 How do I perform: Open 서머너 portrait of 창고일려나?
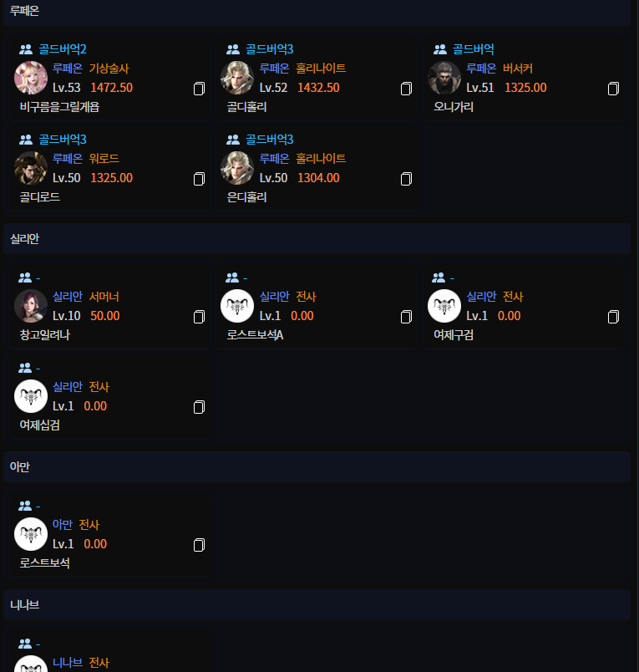pyautogui.click(x=31, y=306)
